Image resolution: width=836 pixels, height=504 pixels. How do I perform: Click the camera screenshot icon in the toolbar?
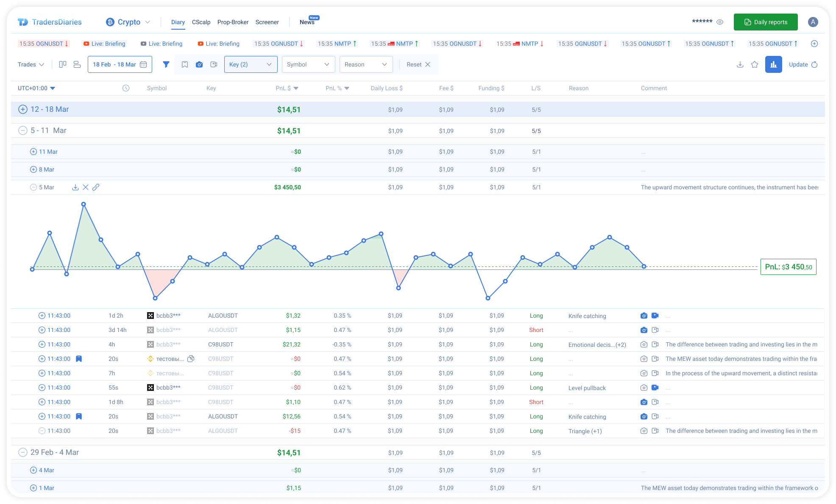pos(199,64)
